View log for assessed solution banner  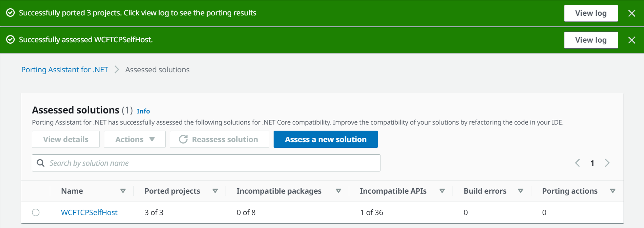pos(591,40)
